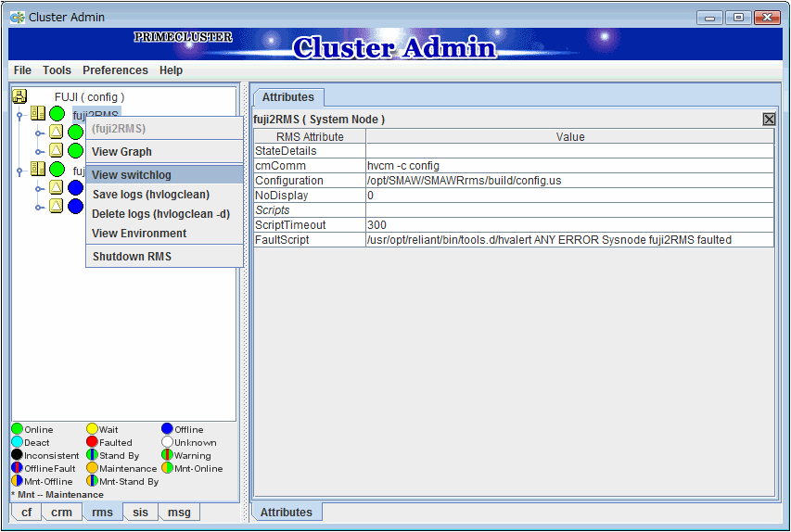Screen dimensions: 791x532
Task: Click the lower blue-status application triangle icon
Action: [x=56, y=206]
